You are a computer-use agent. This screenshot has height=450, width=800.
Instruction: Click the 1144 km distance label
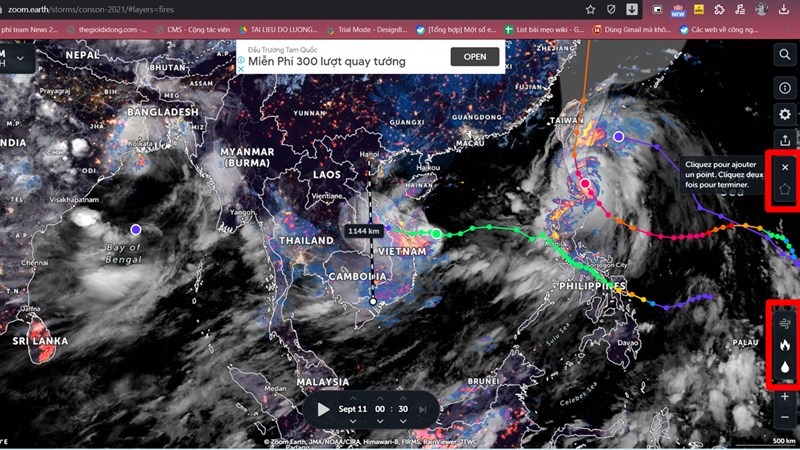[364, 231]
